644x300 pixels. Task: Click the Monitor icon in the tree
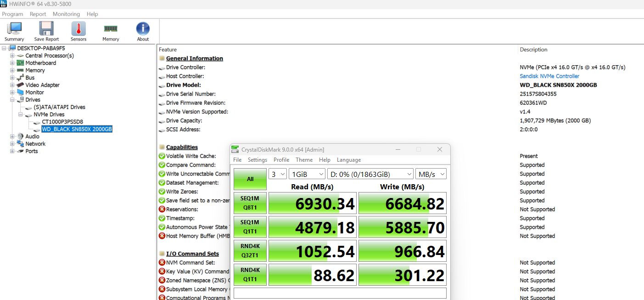20,92
